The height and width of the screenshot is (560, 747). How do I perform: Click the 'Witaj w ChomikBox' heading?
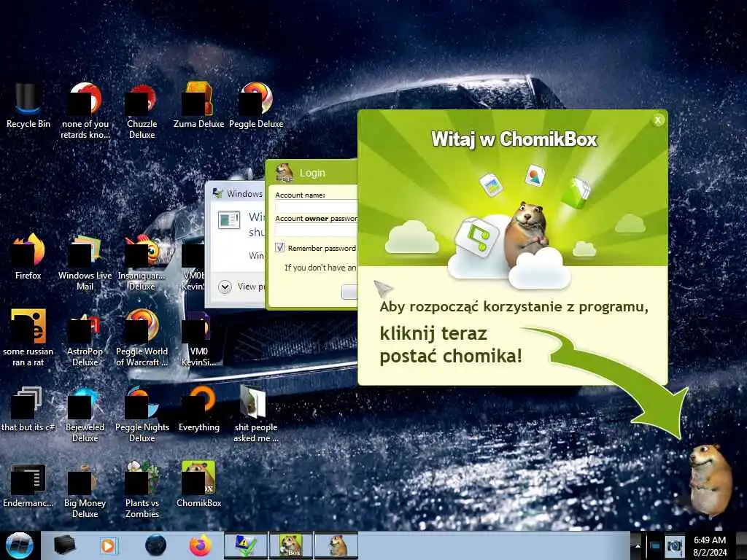pyautogui.click(x=514, y=139)
